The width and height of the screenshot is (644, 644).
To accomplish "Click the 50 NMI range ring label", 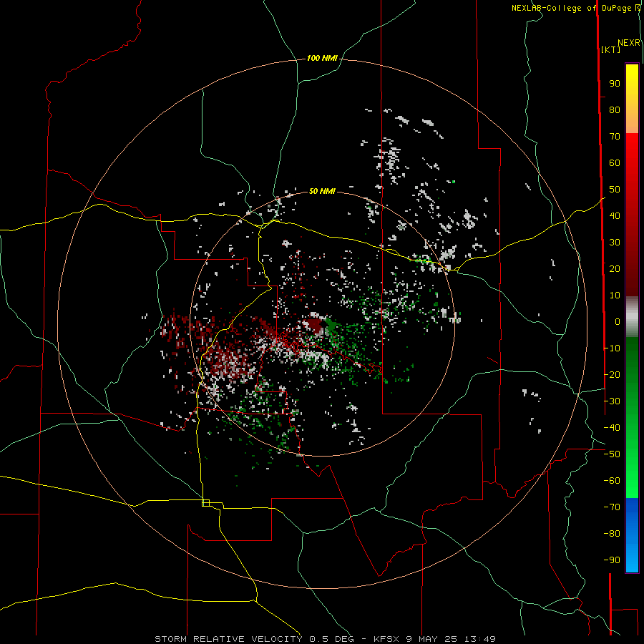I will [x=322, y=191].
